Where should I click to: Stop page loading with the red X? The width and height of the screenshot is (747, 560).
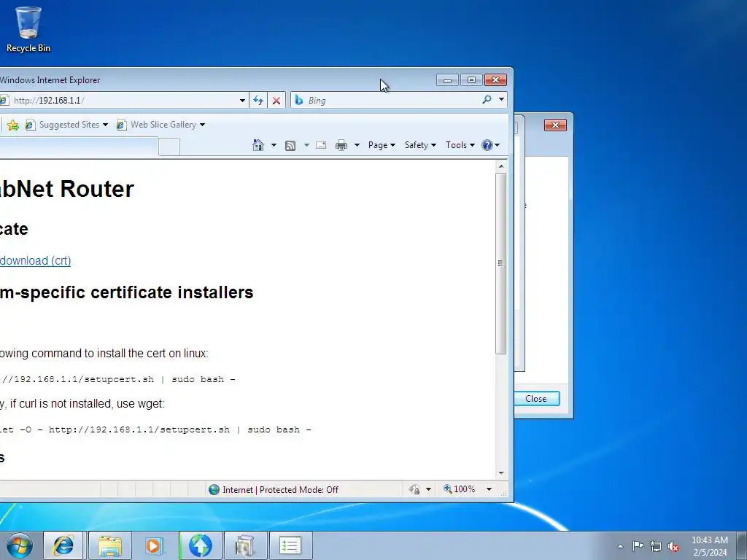(x=276, y=101)
